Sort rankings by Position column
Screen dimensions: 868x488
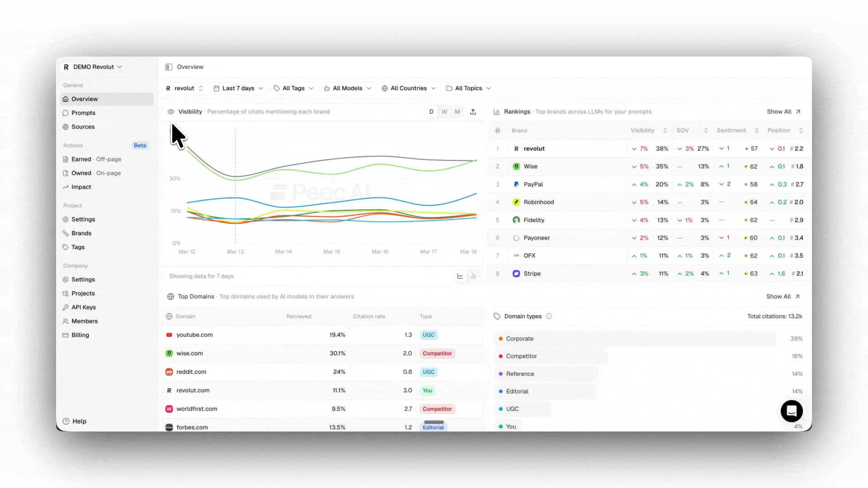(785, 131)
